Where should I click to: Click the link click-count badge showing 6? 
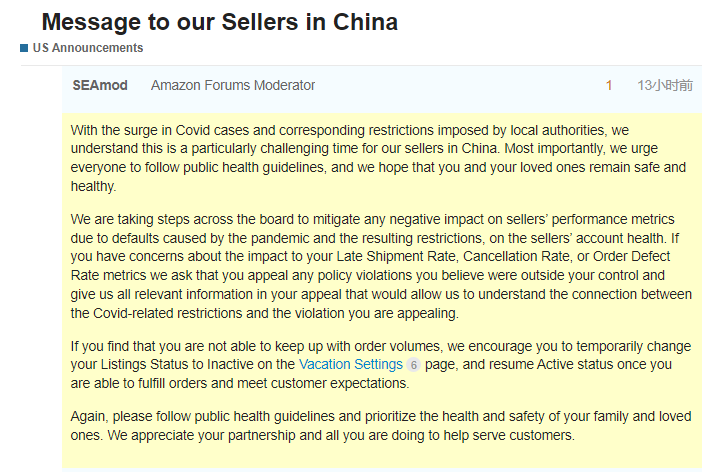(414, 366)
